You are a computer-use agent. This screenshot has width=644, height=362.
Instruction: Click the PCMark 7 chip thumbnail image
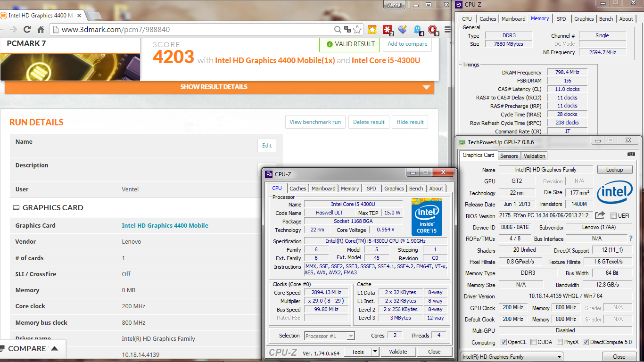pyautogui.click(x=70, y=66)
